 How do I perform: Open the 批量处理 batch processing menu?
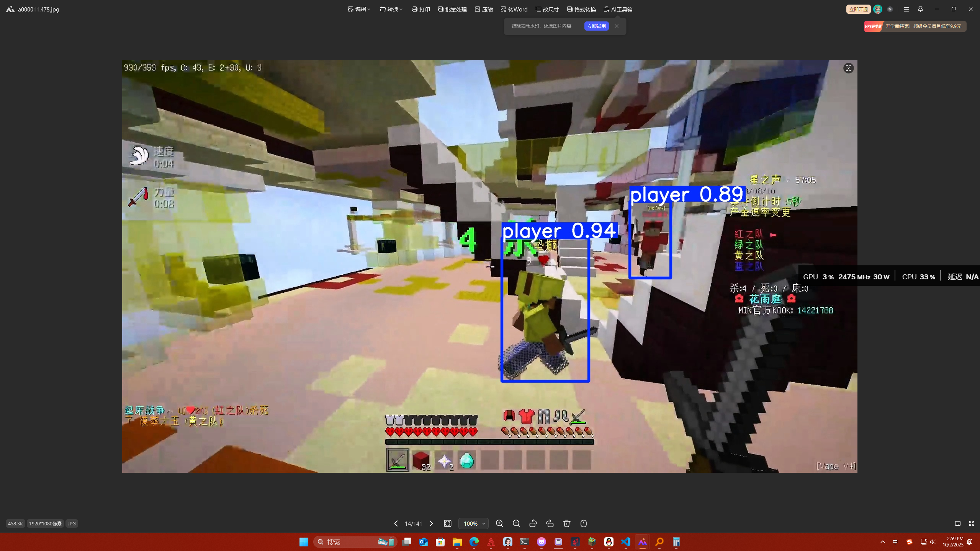coord(452,9)
